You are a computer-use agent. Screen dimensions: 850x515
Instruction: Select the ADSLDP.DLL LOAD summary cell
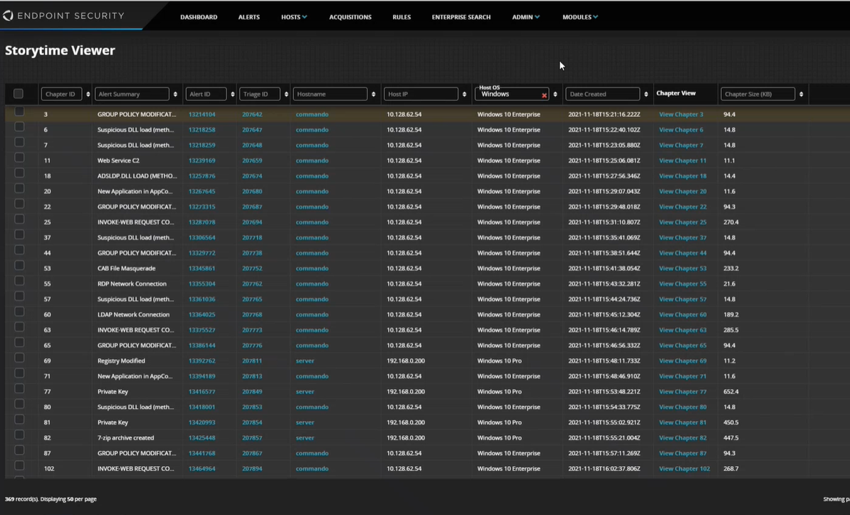[137, 176]
